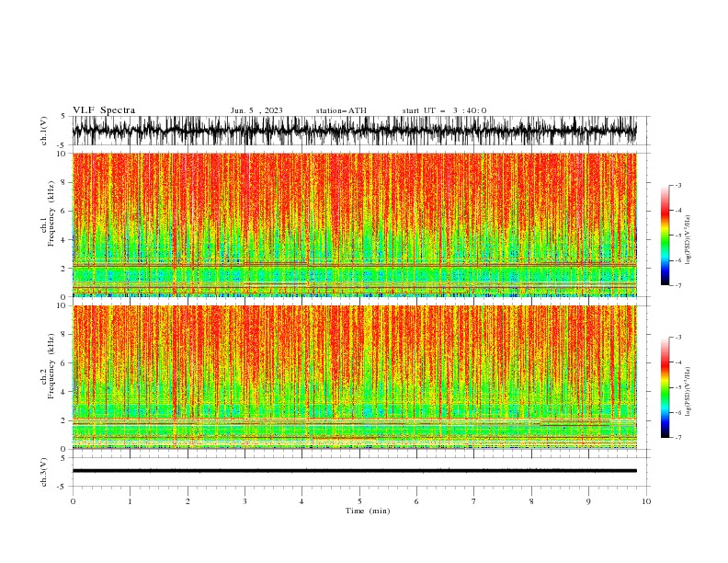Click the time axis tick label "0"

pyautogui.click(x=73, y=501)
